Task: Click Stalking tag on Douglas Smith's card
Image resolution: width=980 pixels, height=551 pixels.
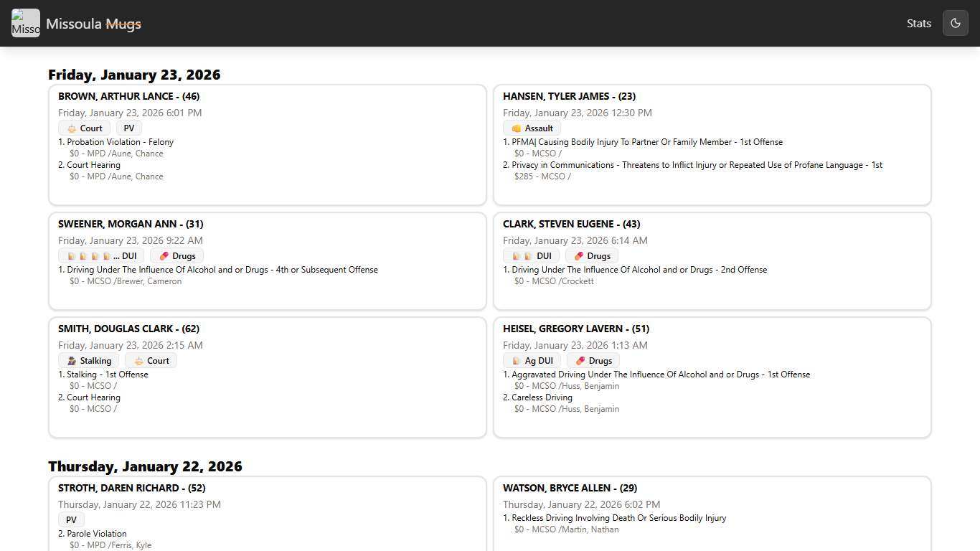Action: [x=89, y=361]
